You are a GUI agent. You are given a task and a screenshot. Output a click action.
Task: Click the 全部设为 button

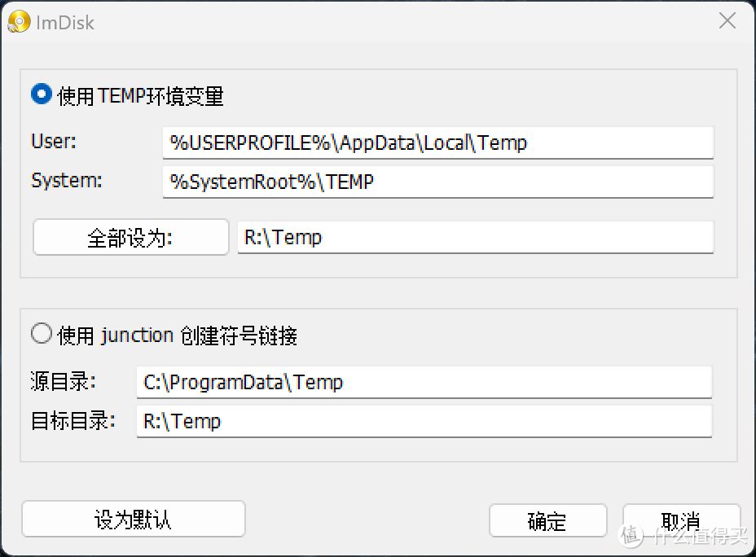click(130, 237)
